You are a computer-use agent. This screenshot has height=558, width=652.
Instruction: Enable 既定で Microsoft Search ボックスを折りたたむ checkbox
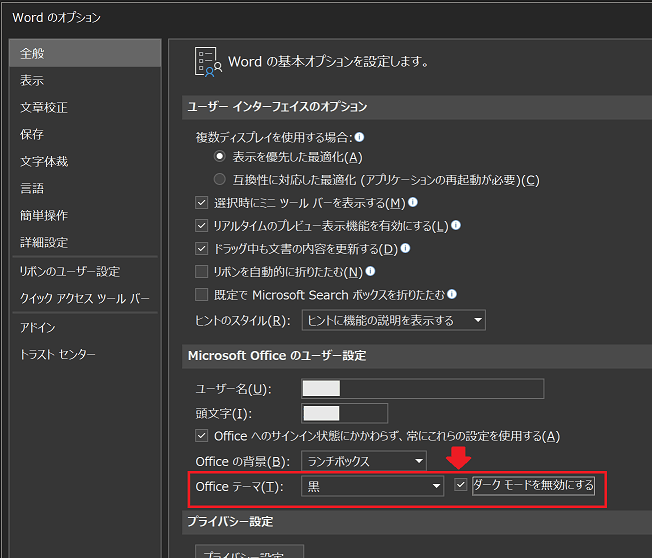click(x=202, y=295)
